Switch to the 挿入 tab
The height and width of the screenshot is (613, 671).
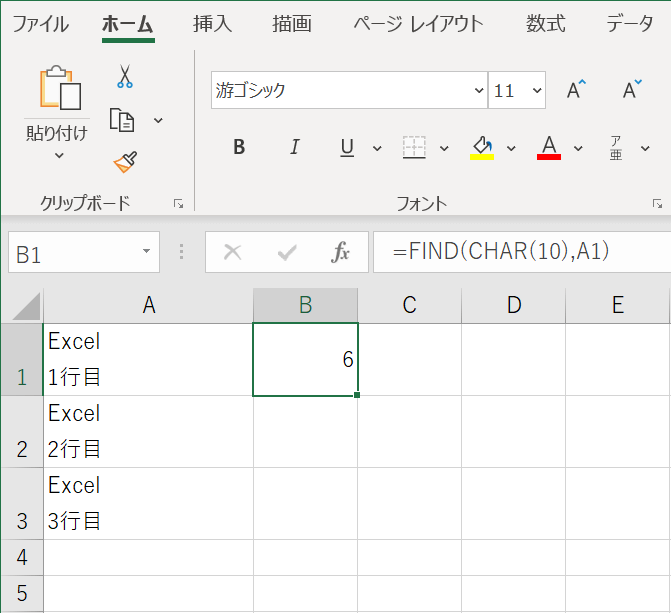point(213,24)
